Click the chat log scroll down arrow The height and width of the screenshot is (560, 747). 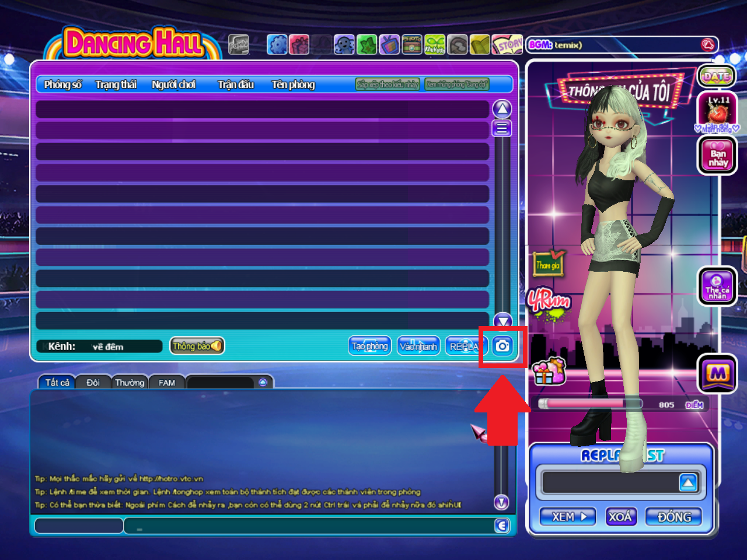(501, 502)
